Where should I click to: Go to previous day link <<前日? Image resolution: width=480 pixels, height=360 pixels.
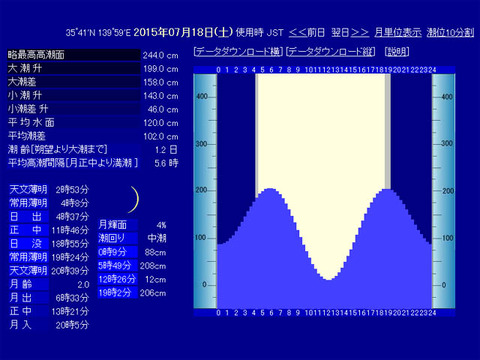[x=307, y=32]
